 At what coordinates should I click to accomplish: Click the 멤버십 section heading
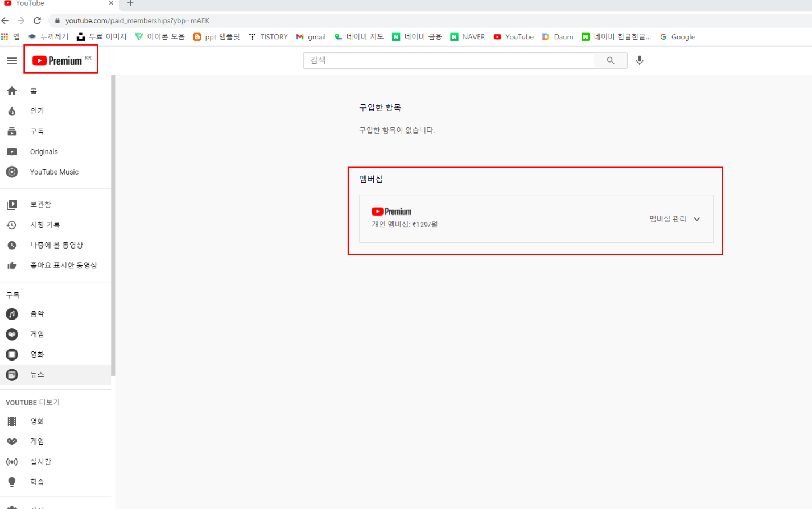point(371,179)
